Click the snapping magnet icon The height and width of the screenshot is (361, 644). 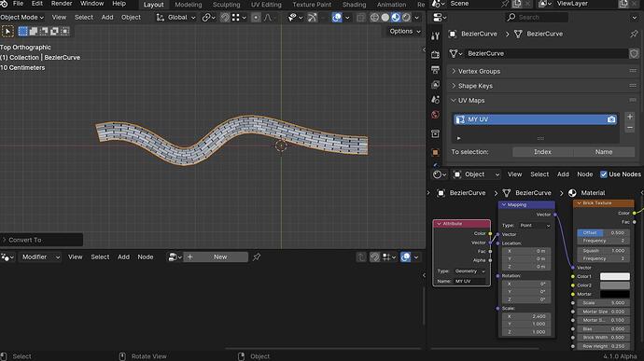click(x=225, y=17)
